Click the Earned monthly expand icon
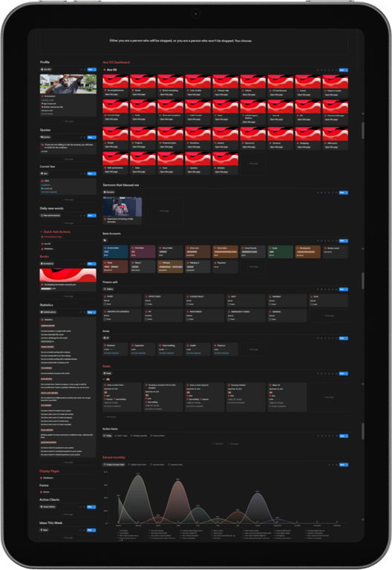This screenshot has height=570, width=392. (333, 465)
